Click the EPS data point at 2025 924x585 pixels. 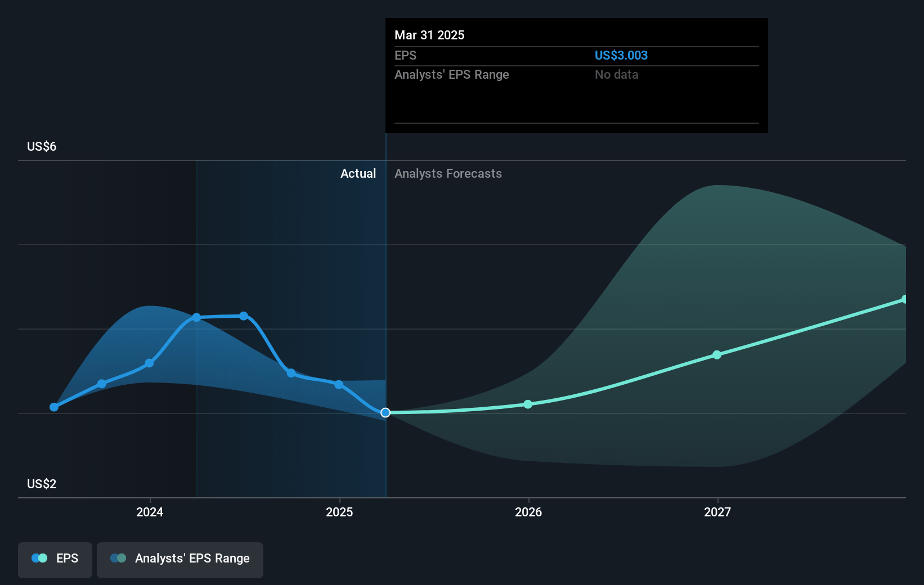(339, 385)
